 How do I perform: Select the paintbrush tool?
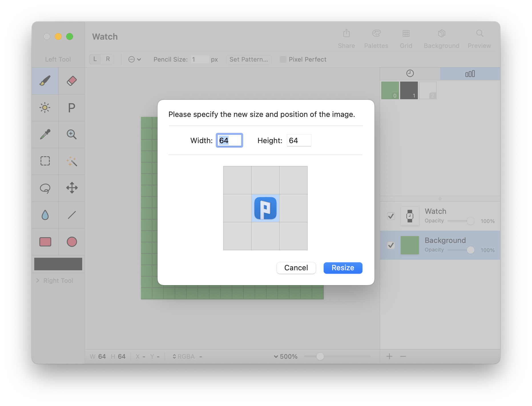(45, 81)
